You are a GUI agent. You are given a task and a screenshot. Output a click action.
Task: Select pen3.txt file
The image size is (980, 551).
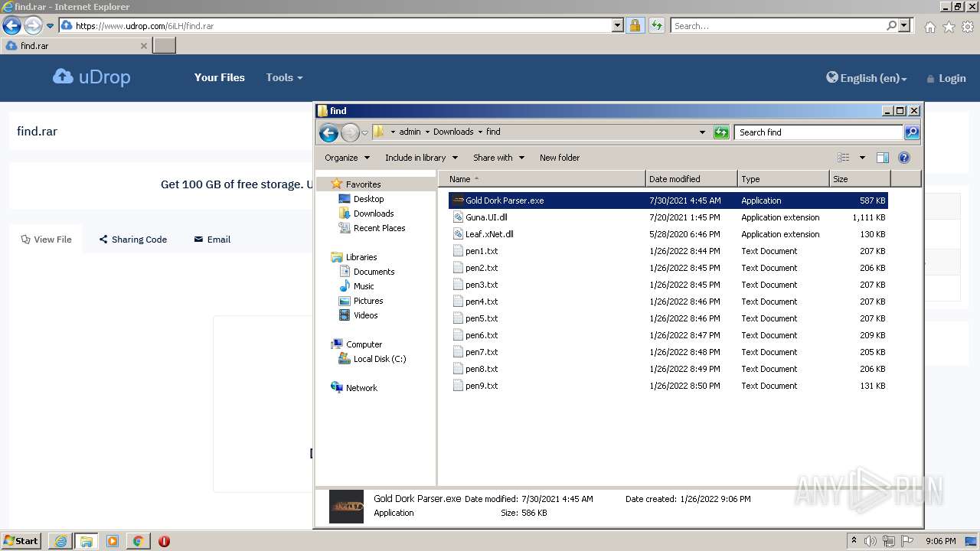click(668, 285)
